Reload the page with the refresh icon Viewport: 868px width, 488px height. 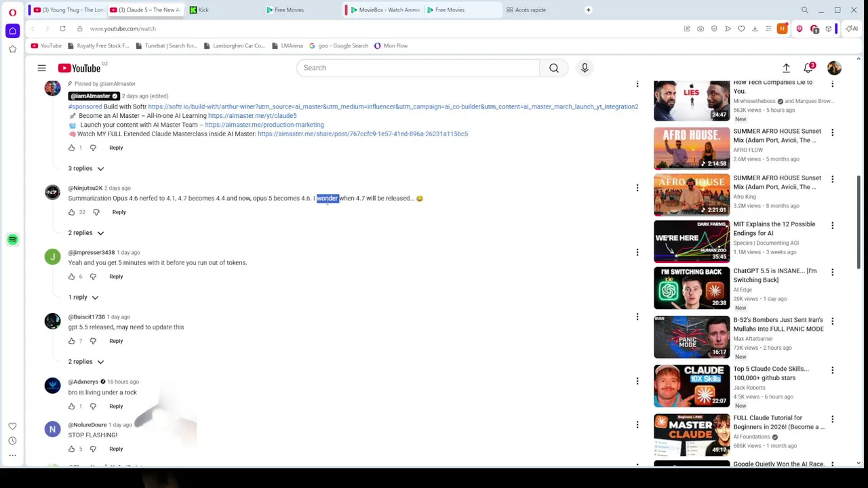[62, 28]
